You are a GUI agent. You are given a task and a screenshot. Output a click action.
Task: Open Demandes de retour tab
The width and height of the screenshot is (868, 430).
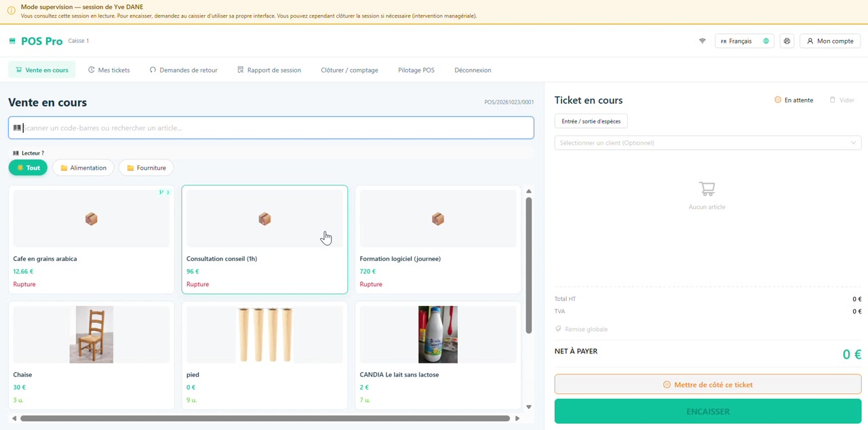(184, 70)
